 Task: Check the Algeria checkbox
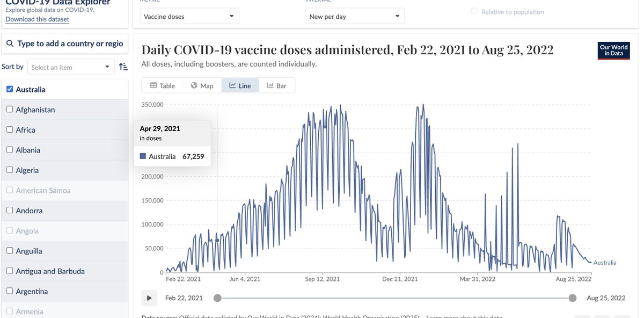pos(10,170)
